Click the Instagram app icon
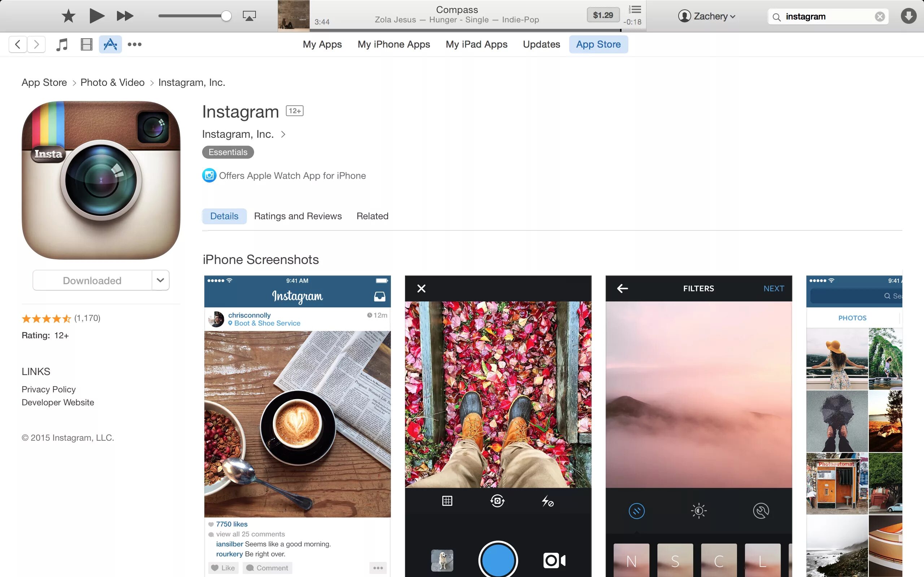924x577 pixels. (x=101, y=179)
